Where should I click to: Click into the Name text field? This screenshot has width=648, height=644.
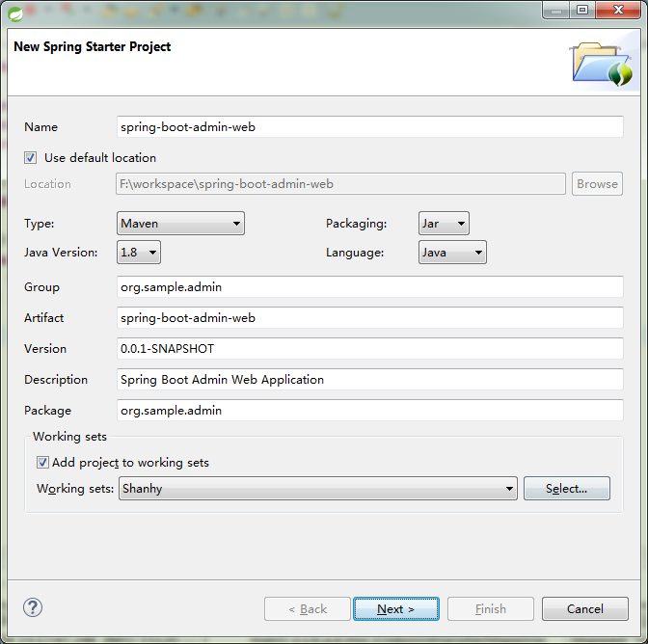coord(370,127)
